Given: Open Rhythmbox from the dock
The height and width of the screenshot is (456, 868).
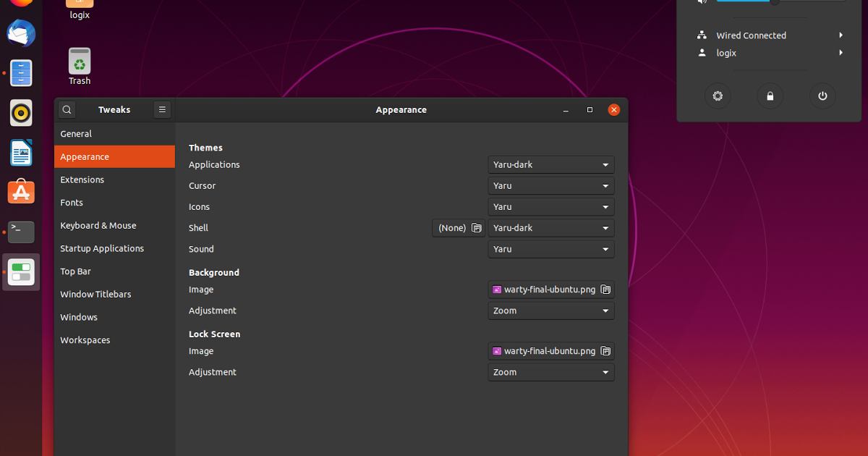Looking at the screenshot, I should click(21, 113).
